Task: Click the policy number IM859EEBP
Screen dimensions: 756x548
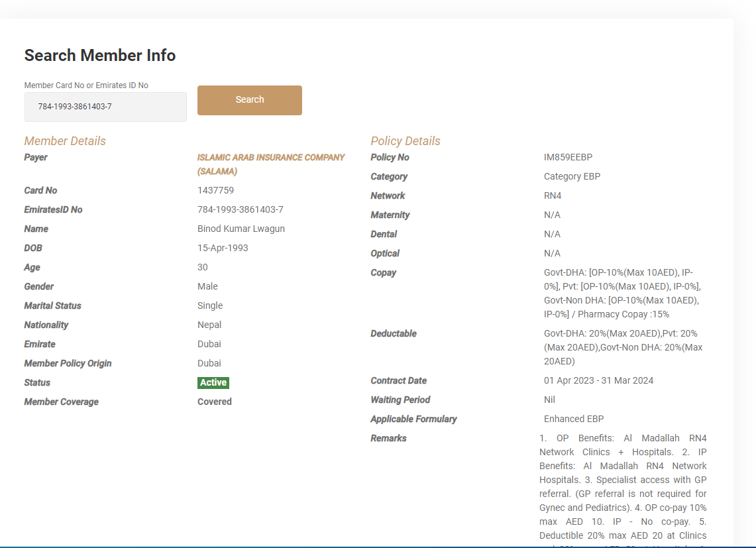Action: click(x=568, y=158)
